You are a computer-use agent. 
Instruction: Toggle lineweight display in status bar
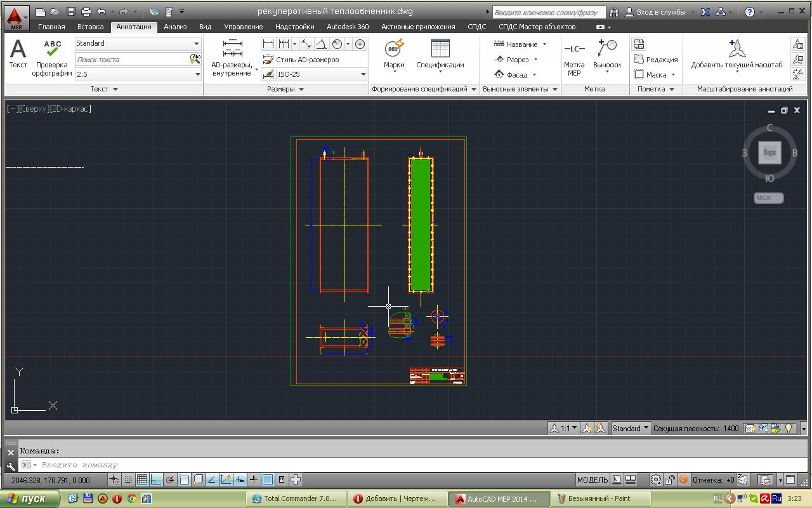click(x=253, y=479)
